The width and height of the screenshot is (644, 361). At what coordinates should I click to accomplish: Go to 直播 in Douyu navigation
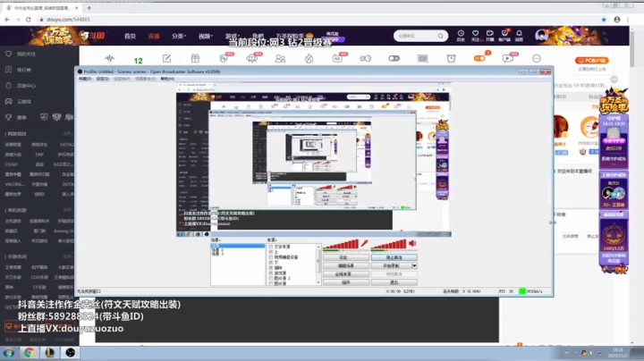coord(154,36)
